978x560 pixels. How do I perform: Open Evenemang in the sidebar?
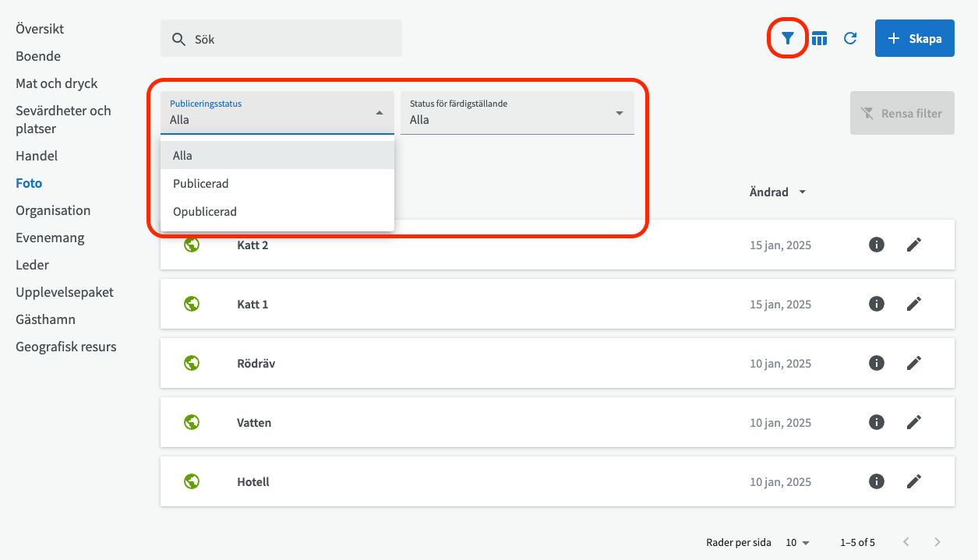[50, 238]
